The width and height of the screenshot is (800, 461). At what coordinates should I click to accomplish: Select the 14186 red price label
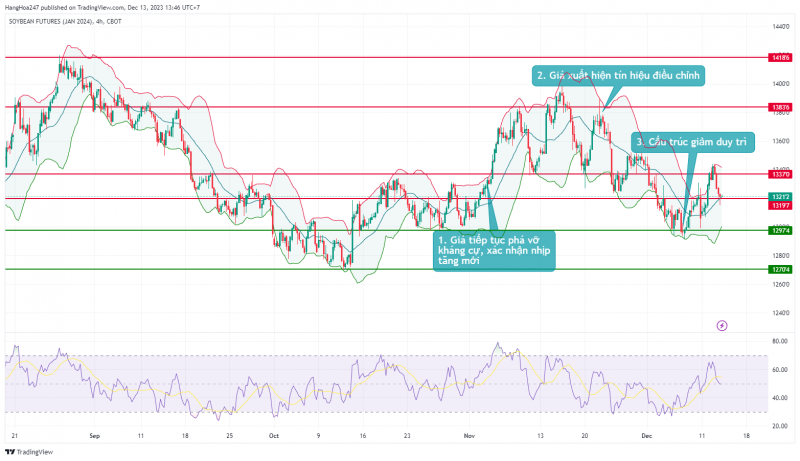(x=780, y=58)
